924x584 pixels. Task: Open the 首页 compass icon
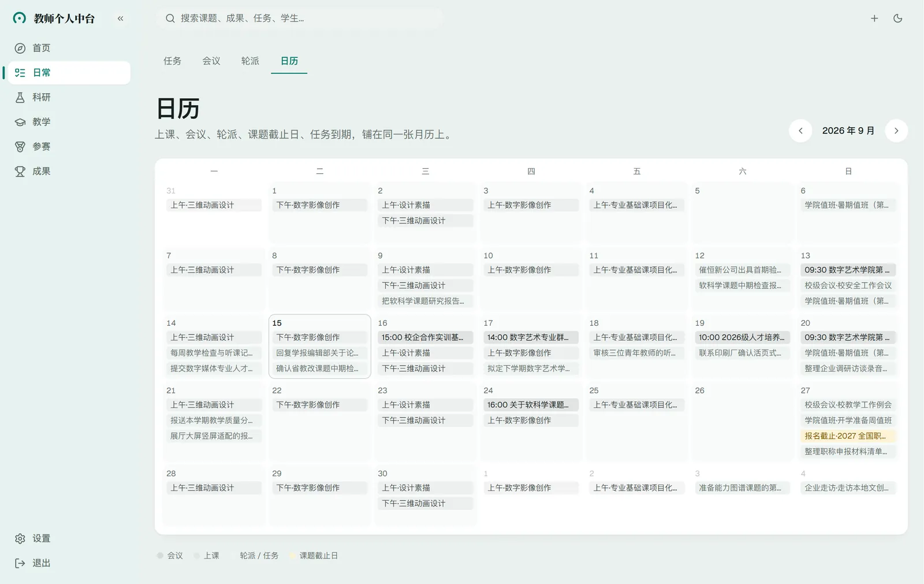click(20, 48)
